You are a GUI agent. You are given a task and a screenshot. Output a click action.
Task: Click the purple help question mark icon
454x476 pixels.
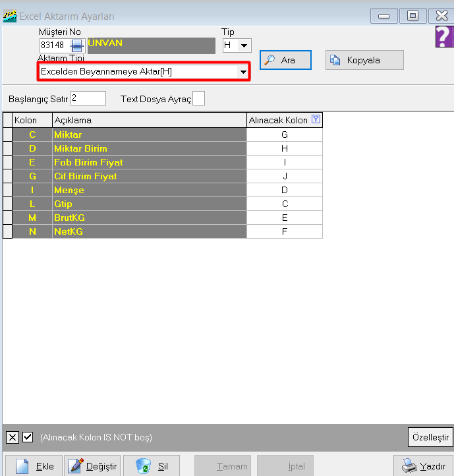point(445,36)
